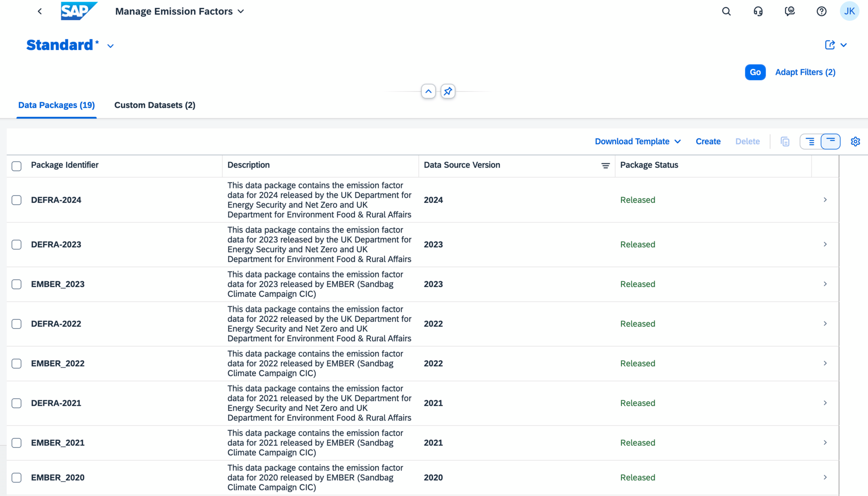The height and width of the screenshot is (496, 868).
Task: Click the DEFRA-2024 package identifier
Action: pos(56,200)
